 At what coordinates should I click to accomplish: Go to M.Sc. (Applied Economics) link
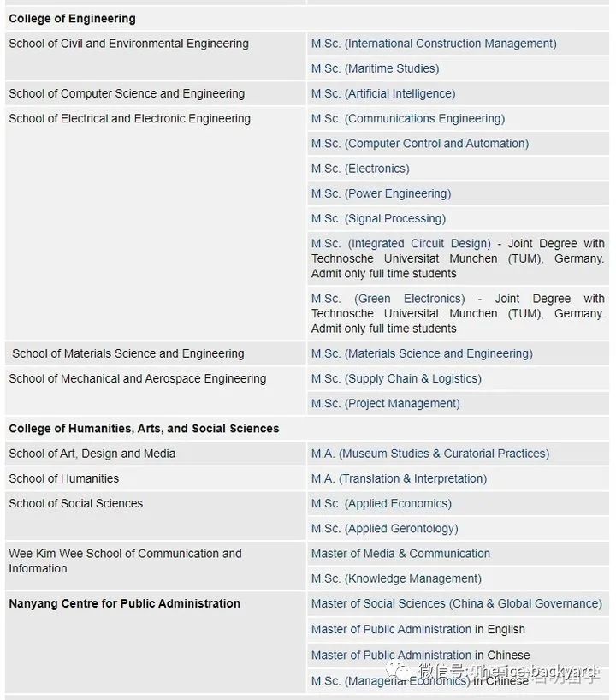coord(381,503)
